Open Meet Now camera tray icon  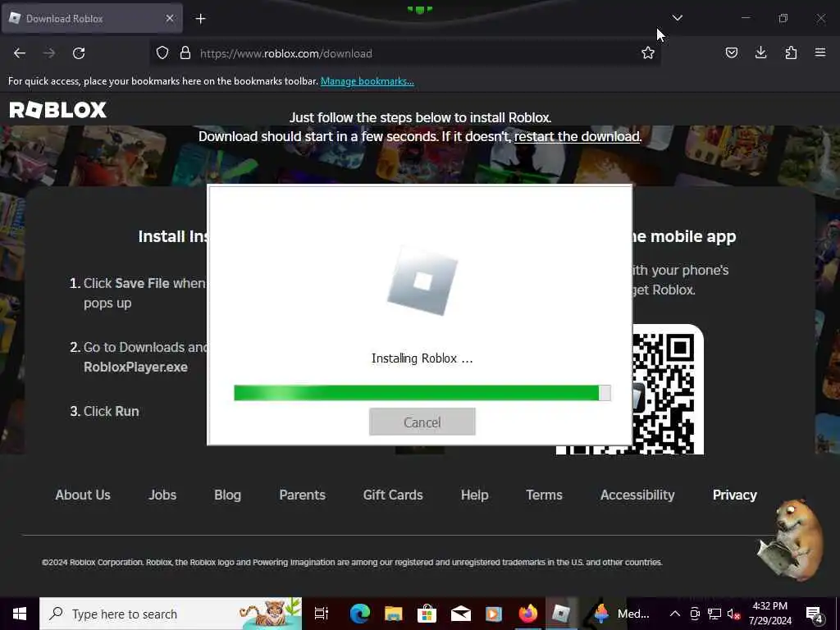pos(695,614)
